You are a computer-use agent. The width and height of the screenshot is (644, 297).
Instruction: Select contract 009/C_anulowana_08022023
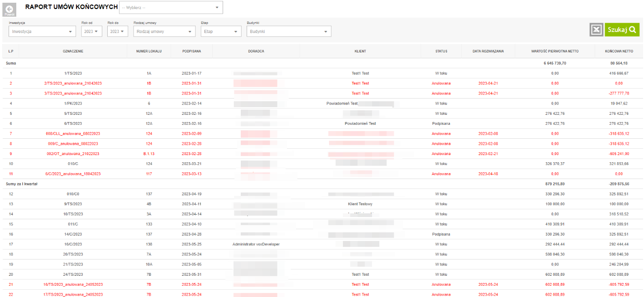point(73,144)
